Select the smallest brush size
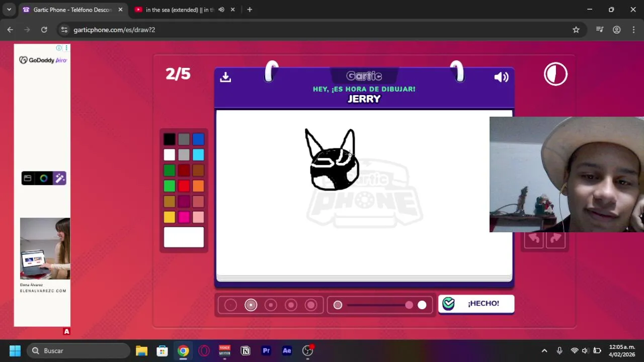 (230, 305)
